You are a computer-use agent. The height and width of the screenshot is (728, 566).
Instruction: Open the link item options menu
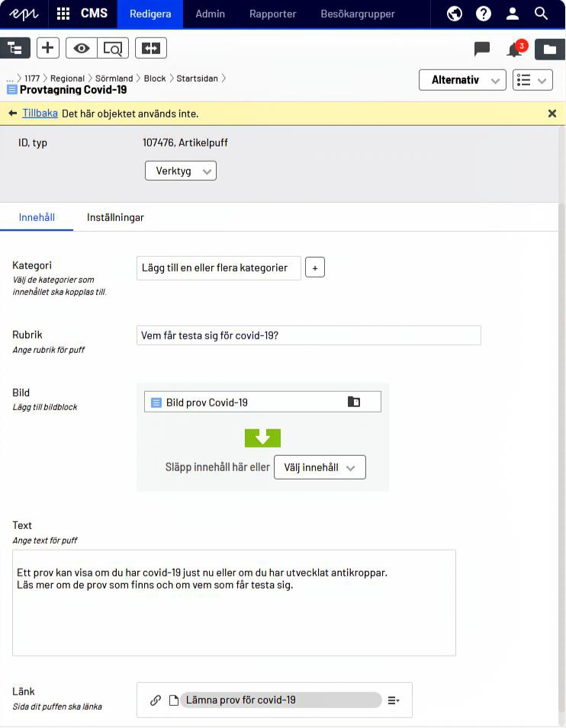pos(394,700)
